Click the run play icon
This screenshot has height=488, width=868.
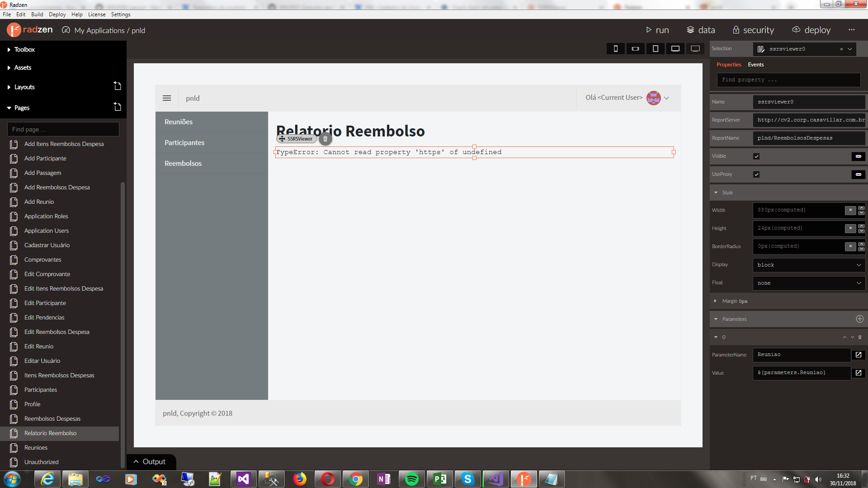coord(649,30)
